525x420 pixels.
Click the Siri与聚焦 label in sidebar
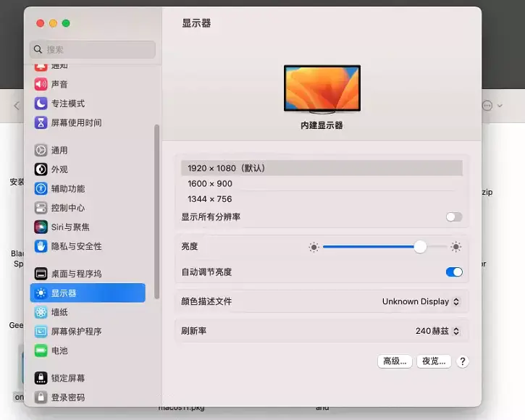(x=70, y=227)
